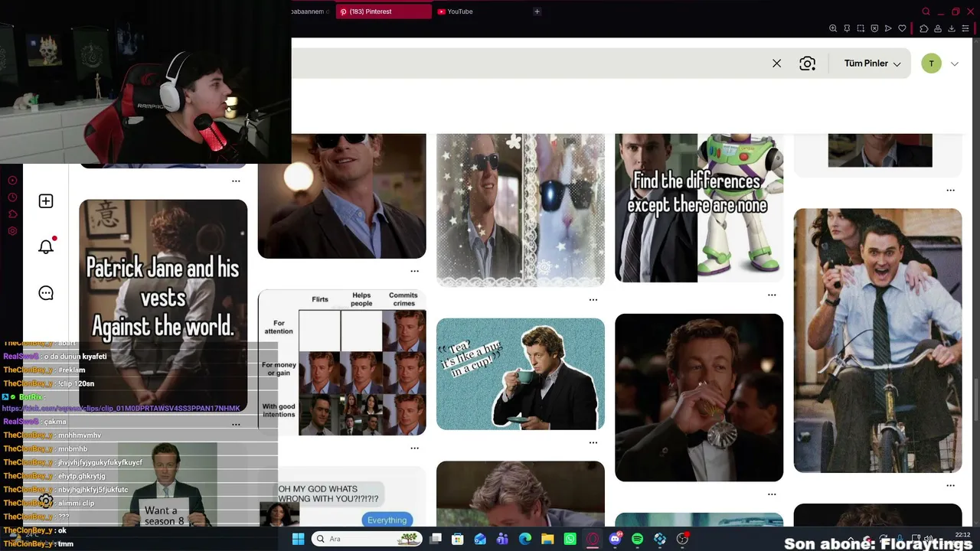Open the sidebar extensions cube icon
Screen dimensions: 980x551
click(12, 214)
